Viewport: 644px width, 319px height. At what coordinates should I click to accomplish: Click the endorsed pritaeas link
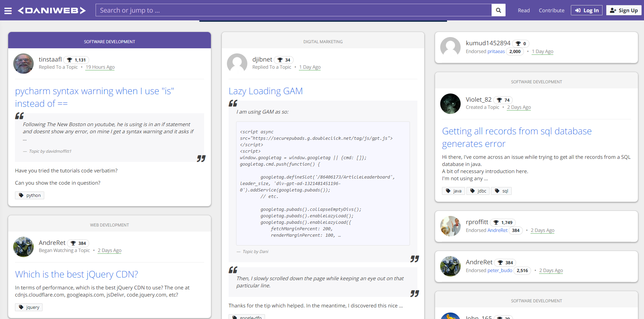(496, 52)
